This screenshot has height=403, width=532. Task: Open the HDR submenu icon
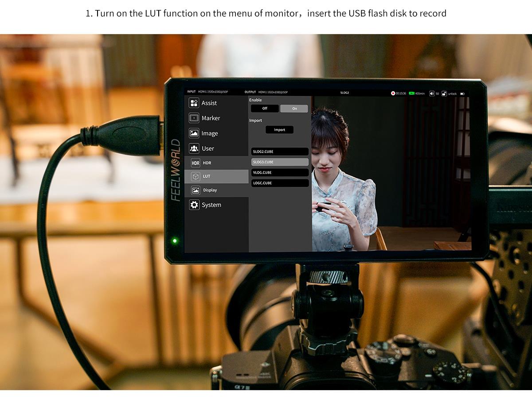point(196,163)
